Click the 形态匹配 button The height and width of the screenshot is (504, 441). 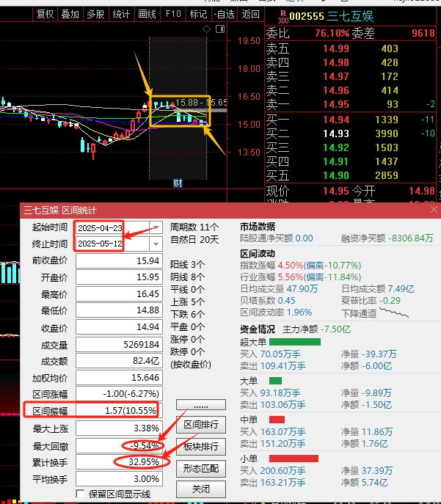point(201,468)
